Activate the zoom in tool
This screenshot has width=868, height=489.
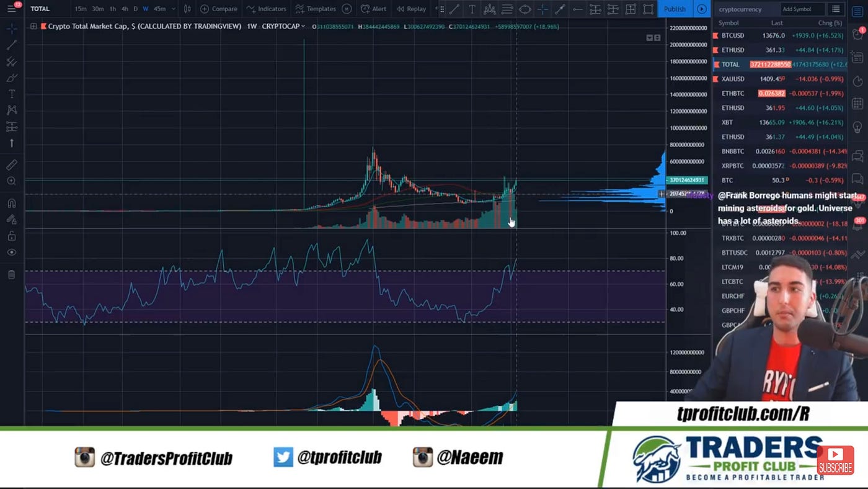tap(12, 181)
